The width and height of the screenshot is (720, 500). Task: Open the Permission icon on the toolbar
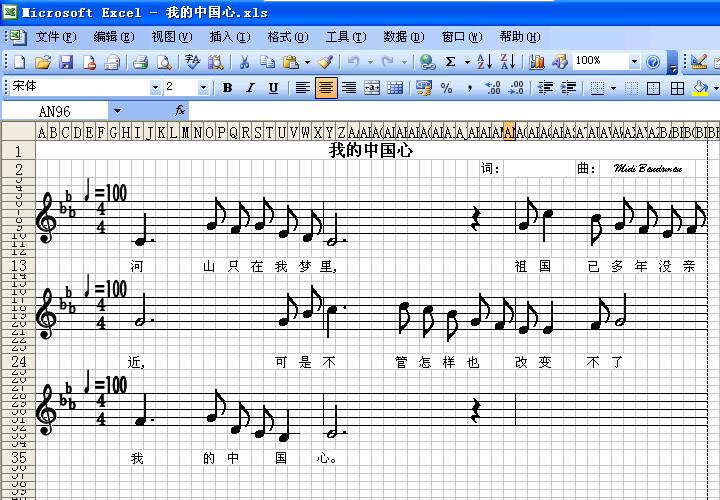click(x=89, y=62)
